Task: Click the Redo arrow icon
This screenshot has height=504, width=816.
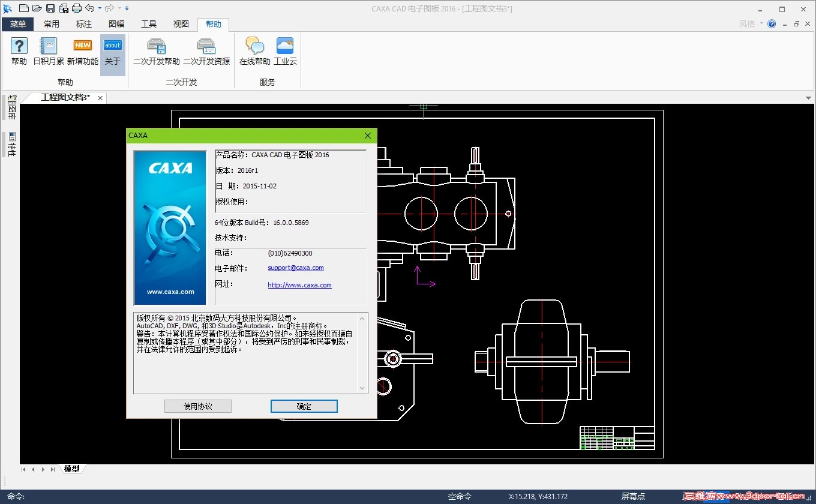Action: click(109, 8)
